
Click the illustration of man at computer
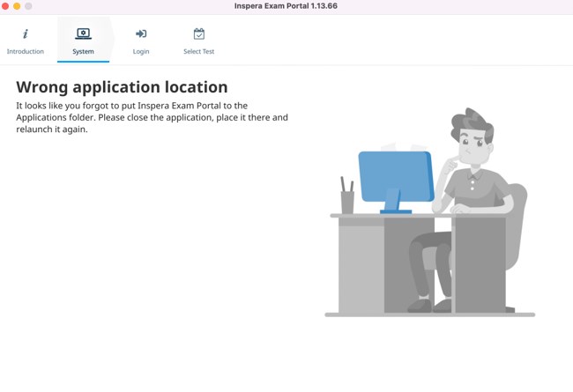coord(430,212)
